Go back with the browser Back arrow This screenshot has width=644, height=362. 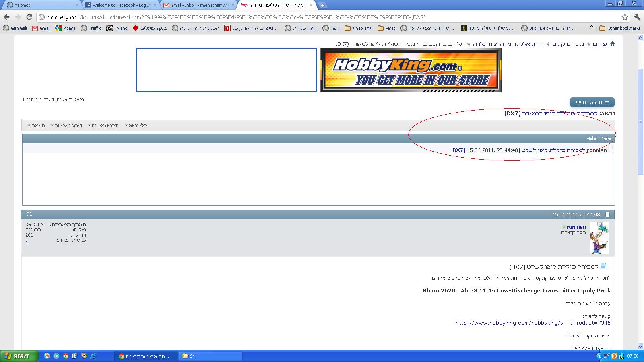point(6,17)
